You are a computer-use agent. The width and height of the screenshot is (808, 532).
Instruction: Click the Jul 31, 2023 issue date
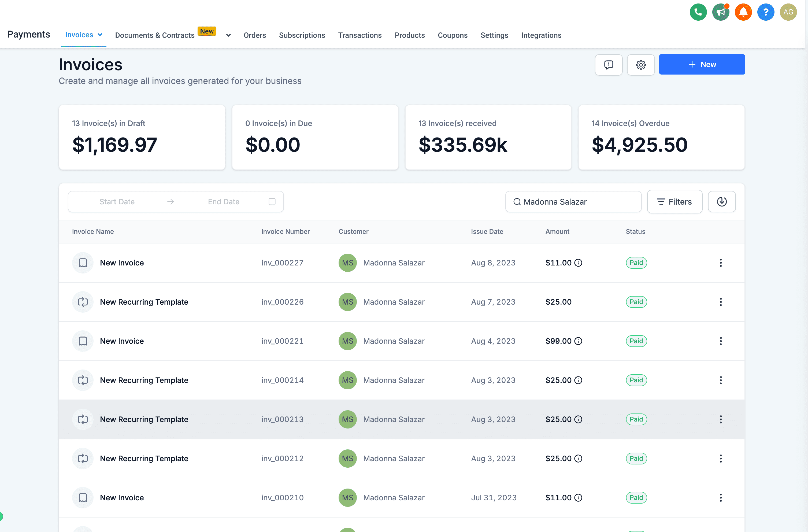tap(494, 498)
